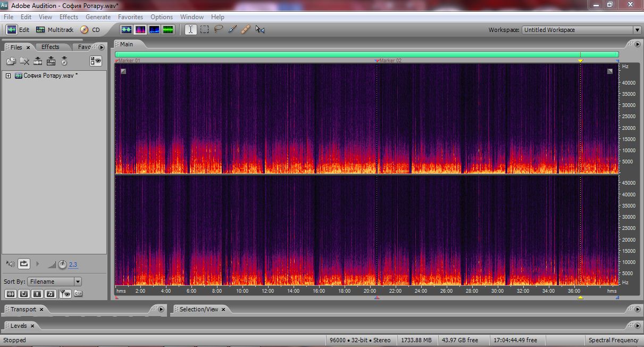The image size is (644, 347).
Task: Activate the Scrub playback tool
Action: pos(260,30)
